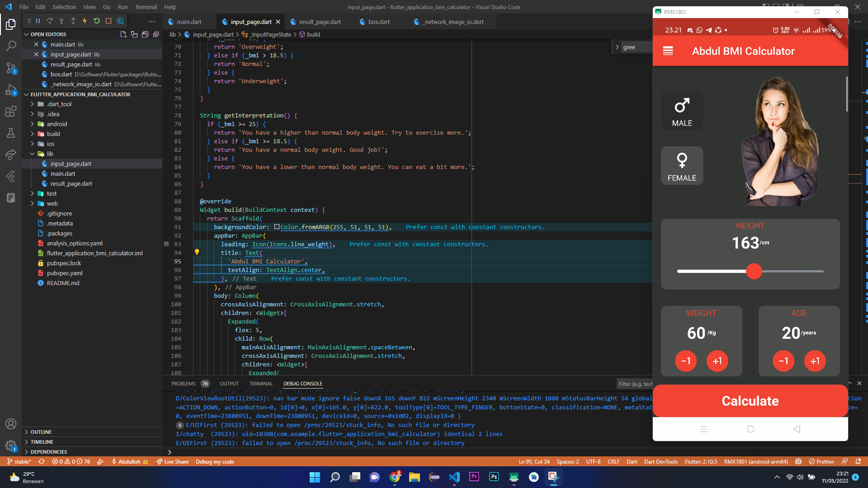The height and width of the screenshot is (488, 868).
Task: Click the New Untitled File icon
Action: click(x=123, y=34)
